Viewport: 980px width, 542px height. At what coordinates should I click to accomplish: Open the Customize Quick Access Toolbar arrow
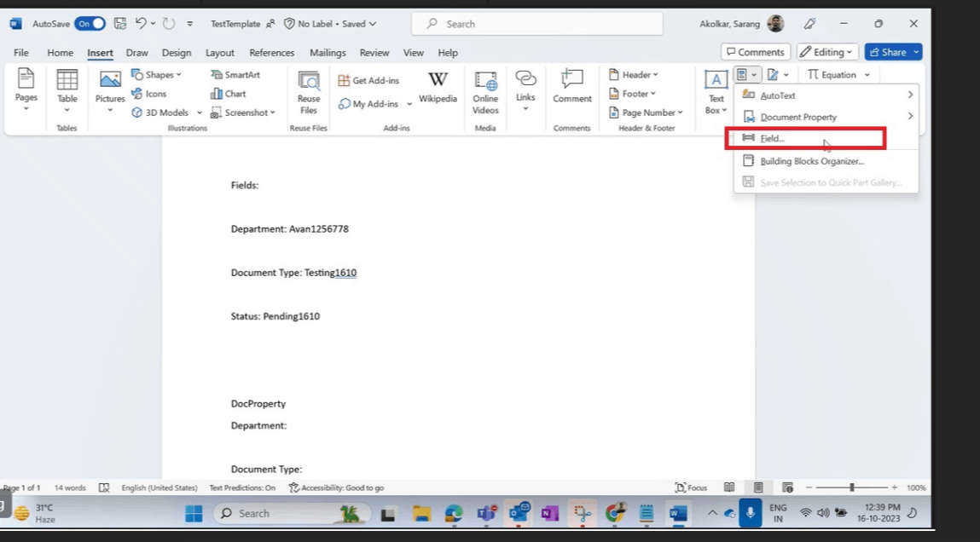click(190, 24)
